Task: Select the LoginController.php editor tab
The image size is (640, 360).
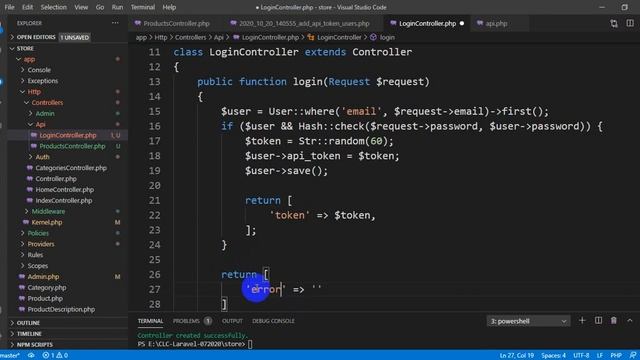Action: point(427,23)
